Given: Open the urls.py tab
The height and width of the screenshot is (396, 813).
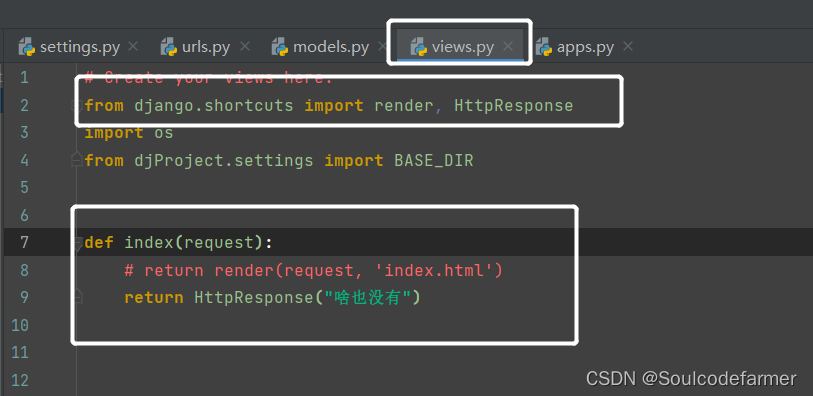Looking at the screenshot, I should (x=205, y=47).
